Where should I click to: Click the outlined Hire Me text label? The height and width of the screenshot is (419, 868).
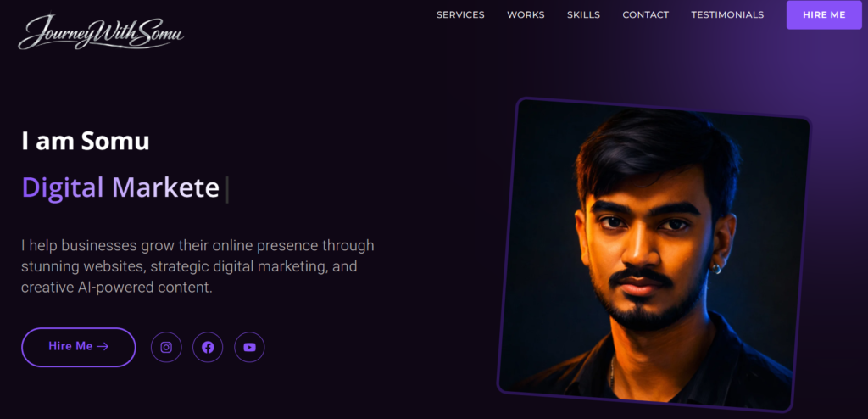(71, 346)
